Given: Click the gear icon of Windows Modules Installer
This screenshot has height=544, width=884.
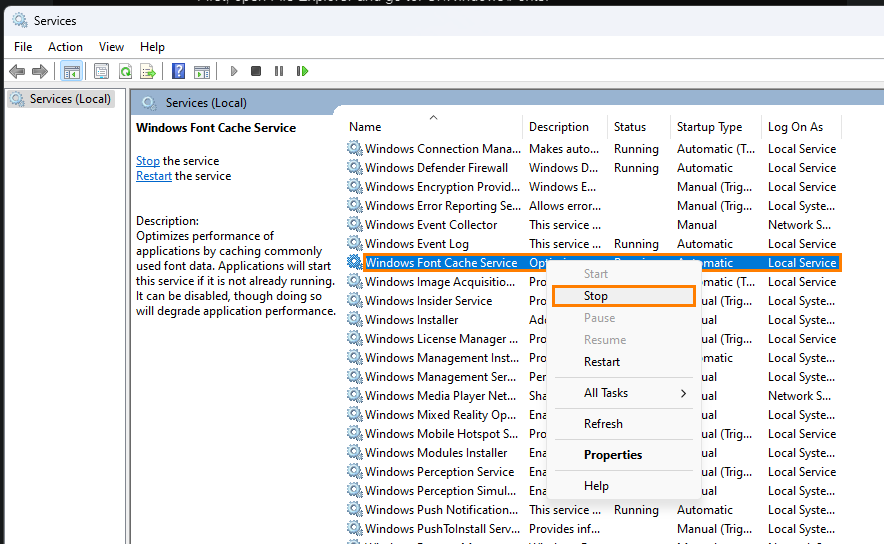Looking at the screenshot, I should [354, 453].
